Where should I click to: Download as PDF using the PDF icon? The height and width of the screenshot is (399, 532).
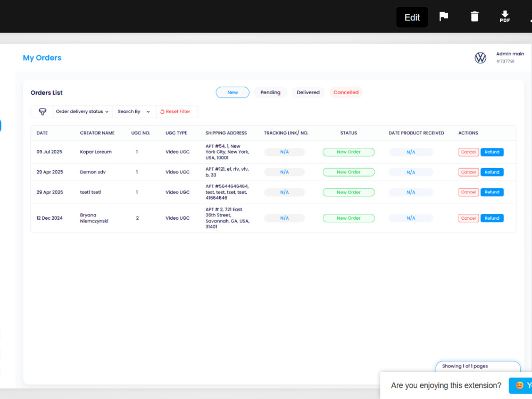click(x=504, y=16)
